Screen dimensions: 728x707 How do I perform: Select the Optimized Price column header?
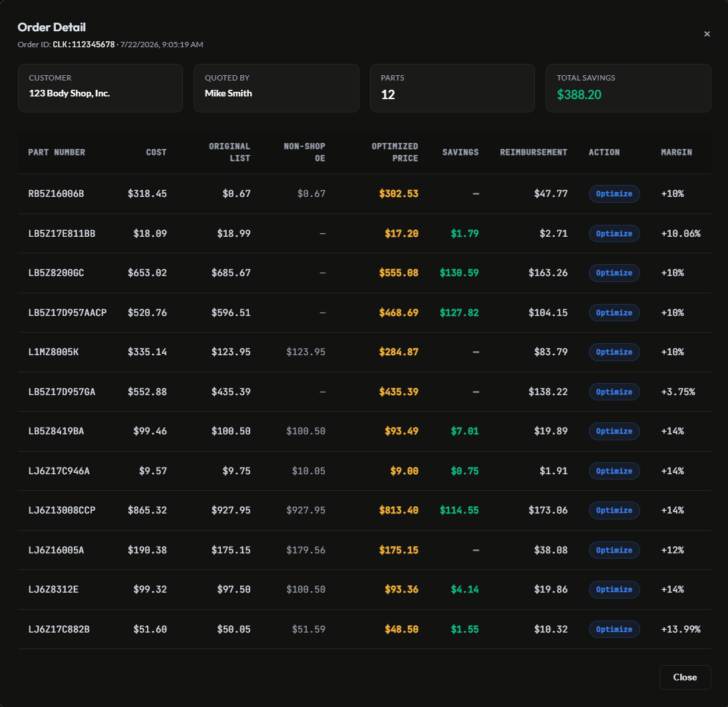[x=395, y=152]
